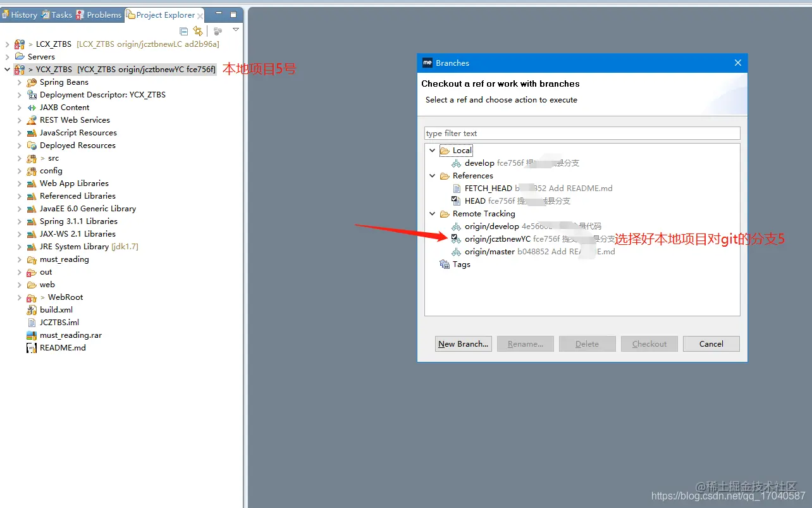The height and width of the screenshot is (508, 812).
Task: Expand REST Web Services node
Action: 20,120
